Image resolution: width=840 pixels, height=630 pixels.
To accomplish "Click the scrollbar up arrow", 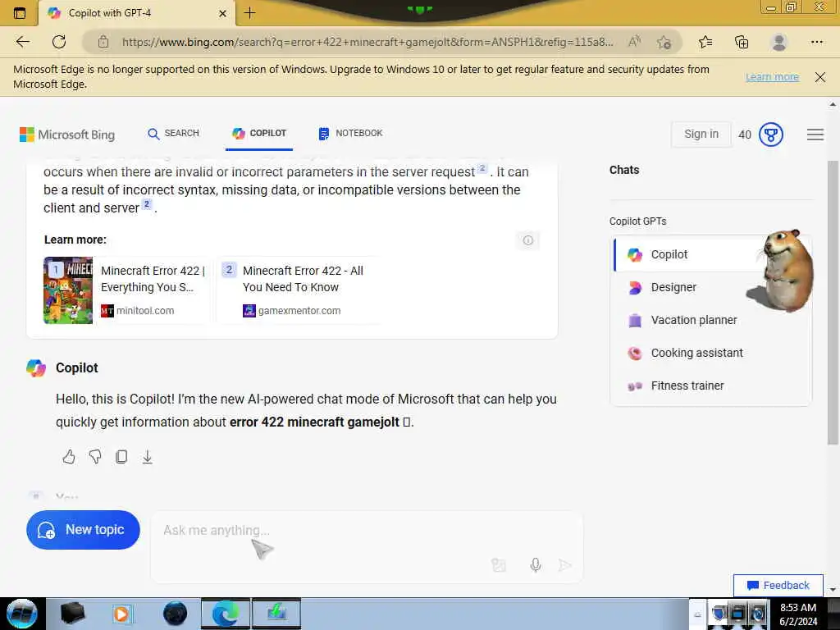I will (x=833, y=104).
